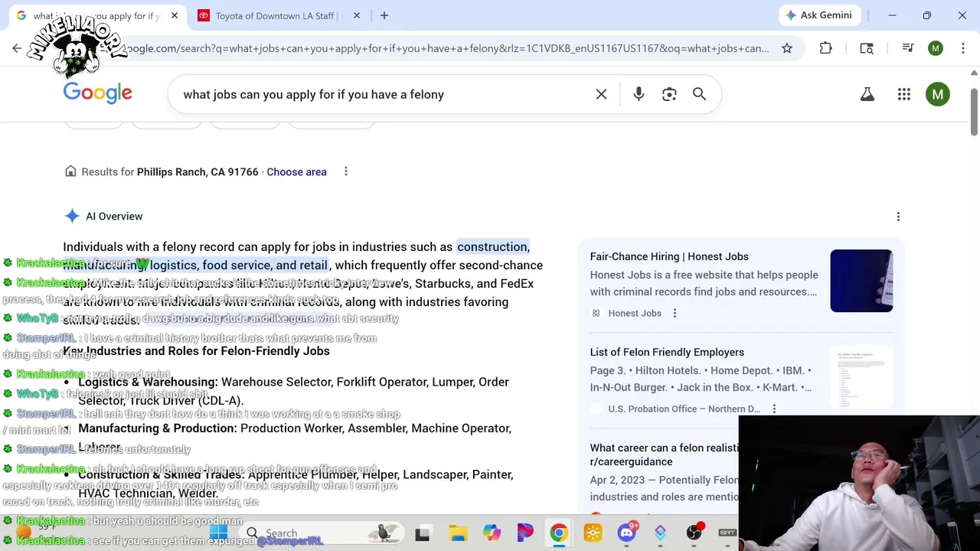Open a new browser tab

click(x=384, y=15)
